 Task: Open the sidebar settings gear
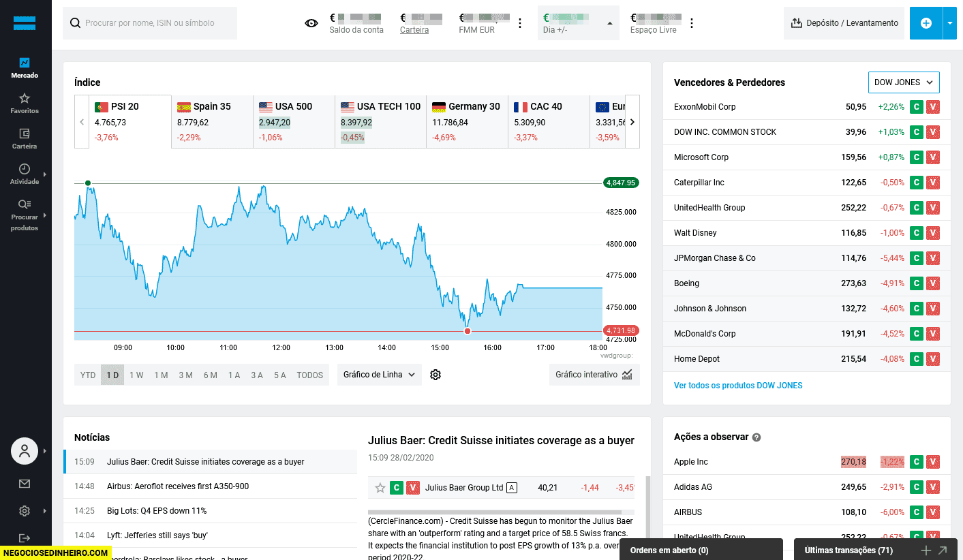(x=25, y=511)
